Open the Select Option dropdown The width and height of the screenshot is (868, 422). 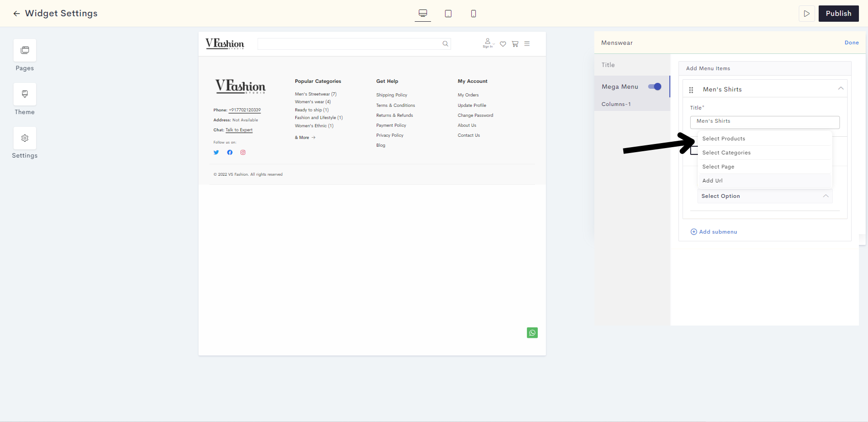(x=765, y=196)
